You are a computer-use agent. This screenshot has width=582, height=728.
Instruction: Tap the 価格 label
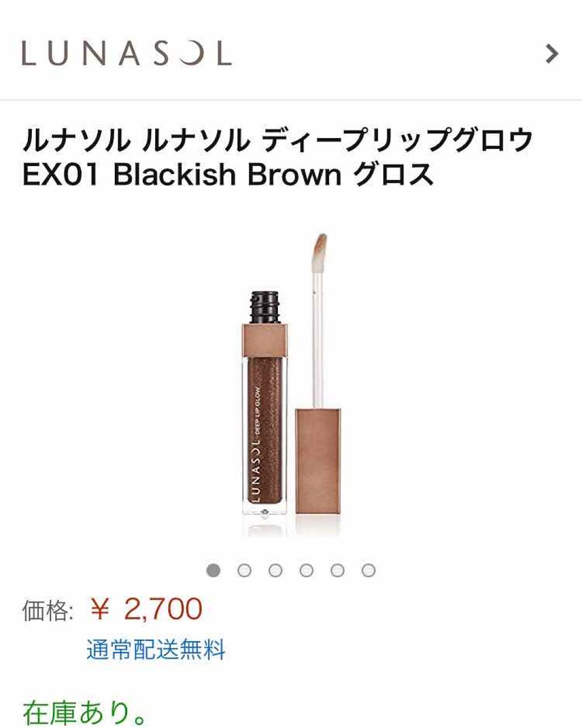(x=48, y=610)
